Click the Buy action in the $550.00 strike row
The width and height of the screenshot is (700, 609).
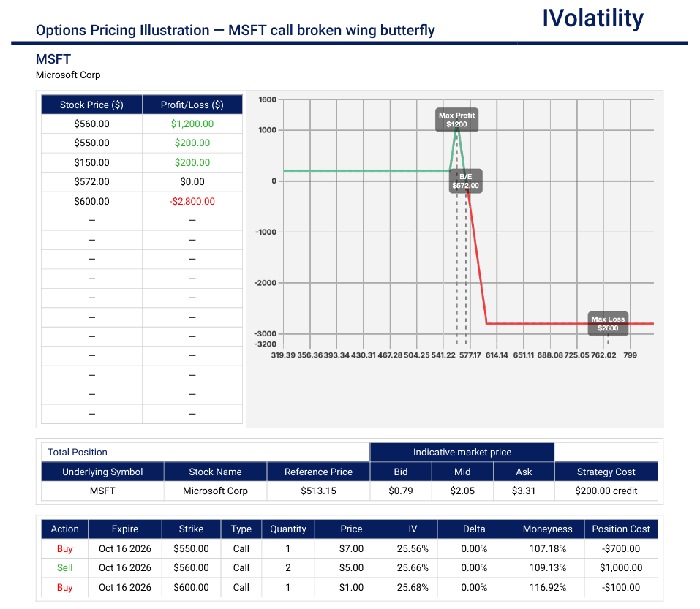tap(64, 548)
